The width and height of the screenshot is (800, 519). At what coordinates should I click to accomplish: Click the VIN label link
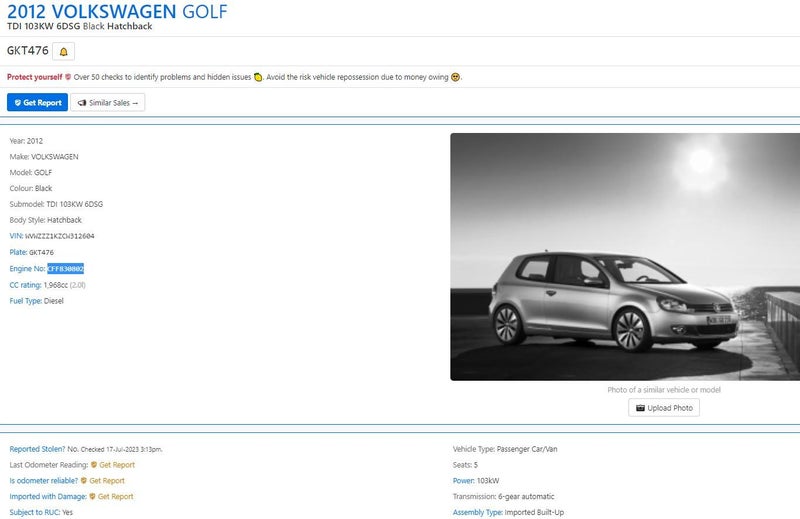[x=16, y=236]
